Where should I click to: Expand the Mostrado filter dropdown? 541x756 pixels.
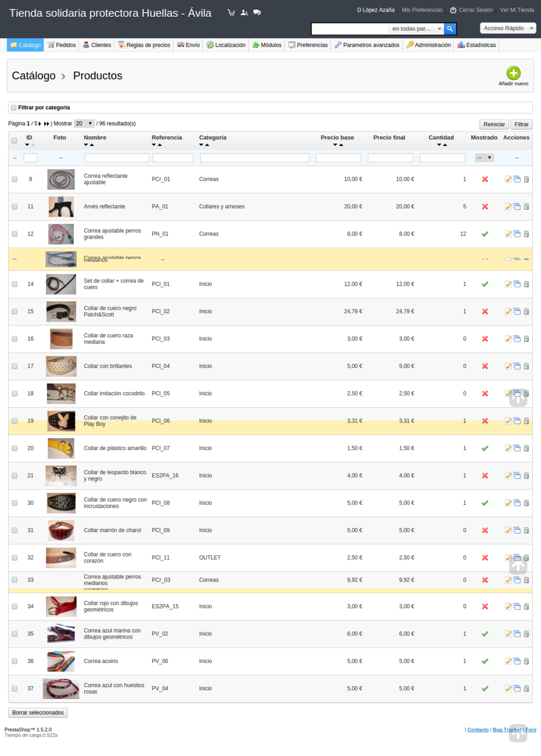[484, 158]
